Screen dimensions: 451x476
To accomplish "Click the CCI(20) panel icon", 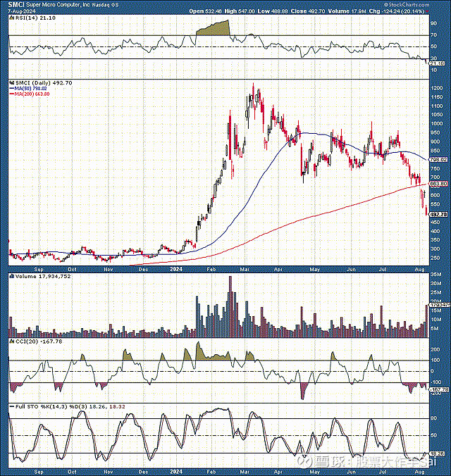I will 12,342.
